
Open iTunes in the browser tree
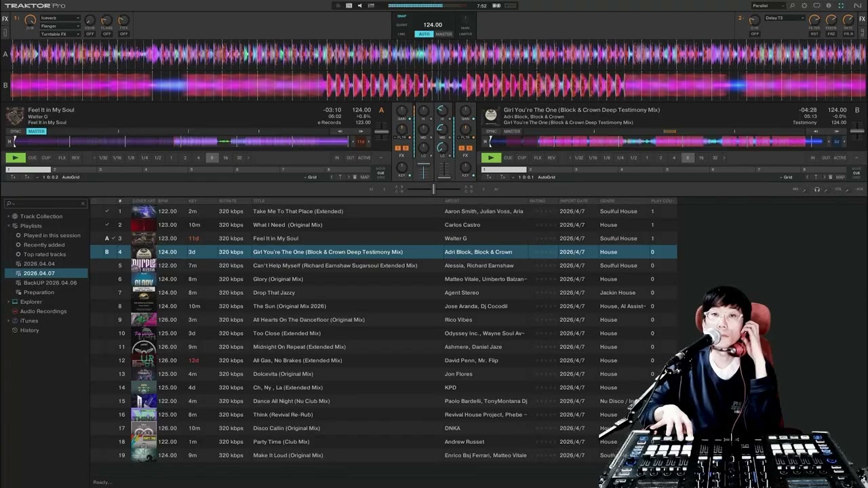point(29,321)
